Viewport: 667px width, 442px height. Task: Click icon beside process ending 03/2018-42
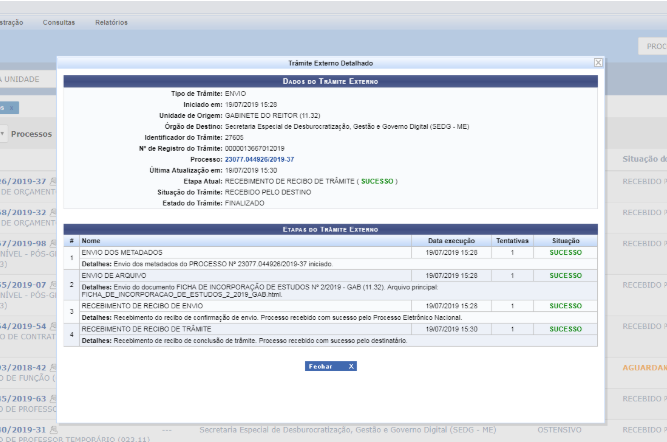coord(53,368)
